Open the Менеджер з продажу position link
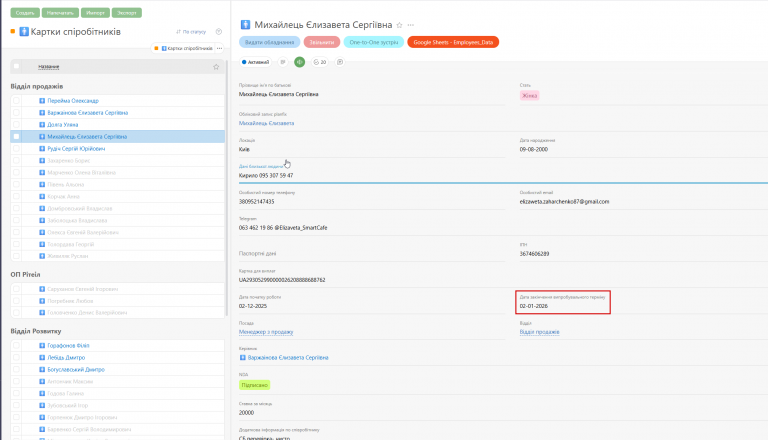 click(x=266, y=332)
